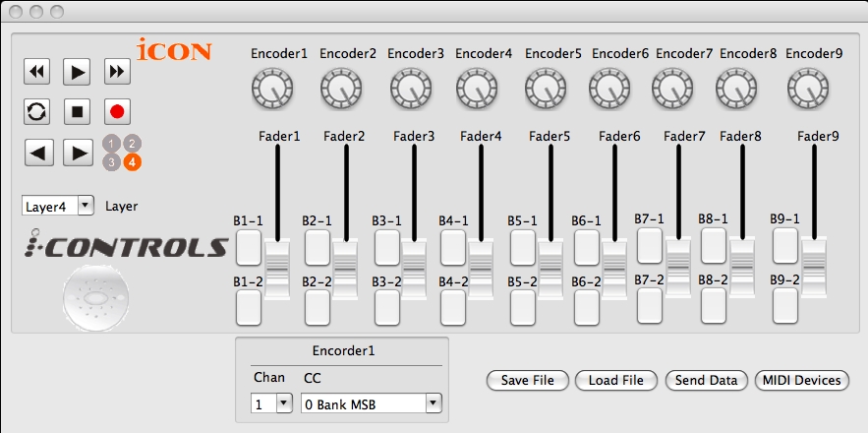Open the MIDI Devices button

[x=801, y=380]
